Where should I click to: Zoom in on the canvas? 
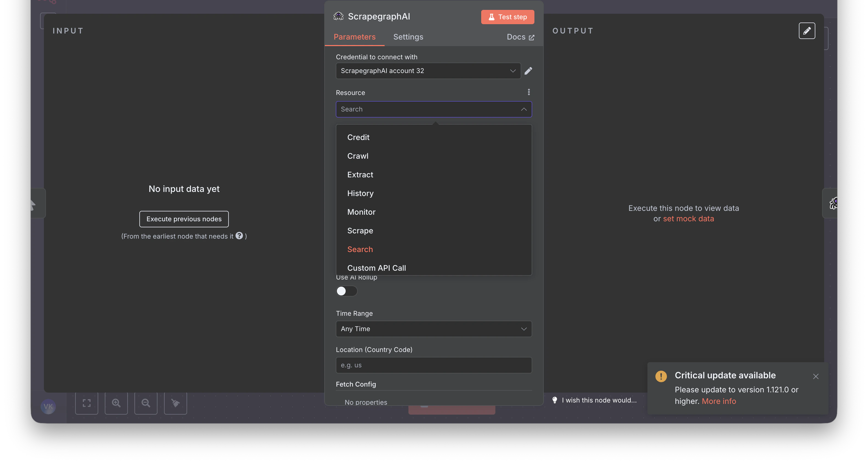coord(116,403)
